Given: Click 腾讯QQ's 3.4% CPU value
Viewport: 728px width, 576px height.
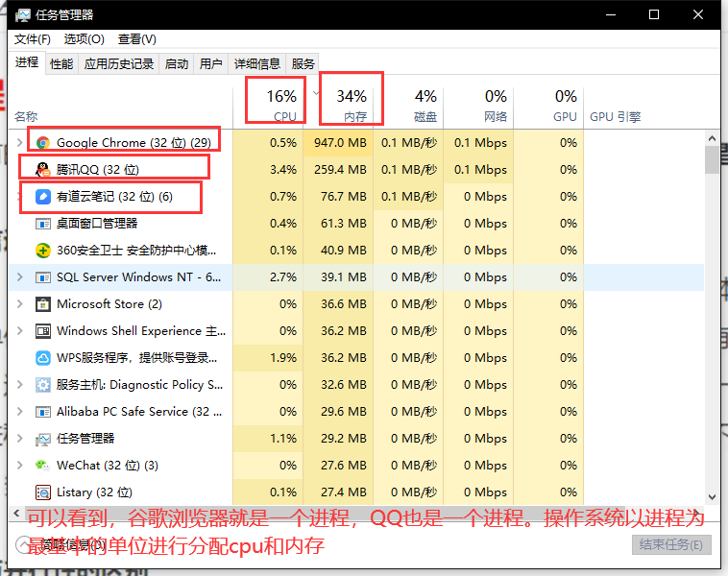Looking at the screenshot, I should 283,169.
